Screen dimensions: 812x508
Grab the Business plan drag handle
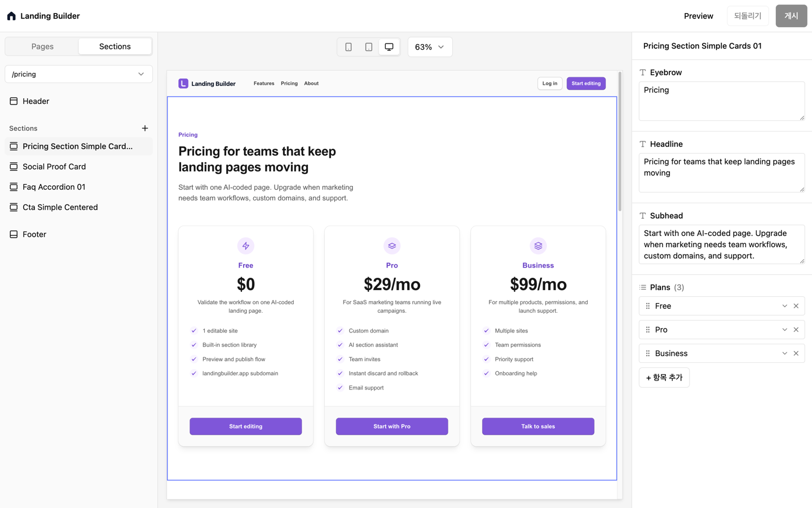[x=648, y=353]
